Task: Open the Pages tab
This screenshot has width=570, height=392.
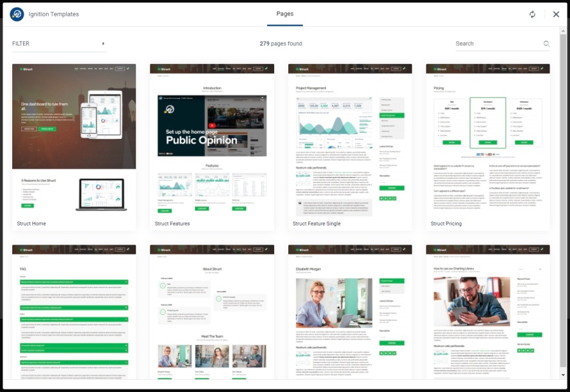Action: pyautogui.click(x=284, y=14)
